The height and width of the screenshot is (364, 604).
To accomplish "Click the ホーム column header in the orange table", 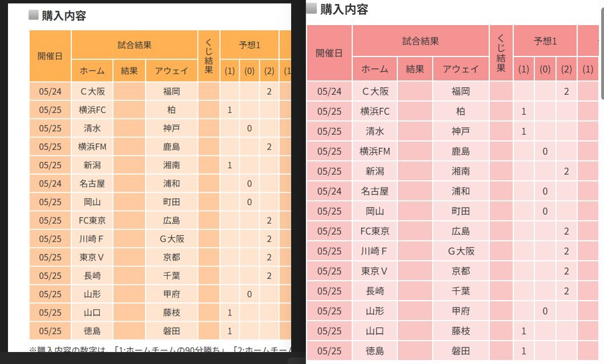I will (92, 71).
